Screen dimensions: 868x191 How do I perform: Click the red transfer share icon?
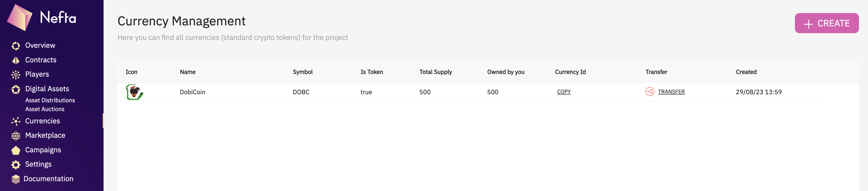pos(650,92)
